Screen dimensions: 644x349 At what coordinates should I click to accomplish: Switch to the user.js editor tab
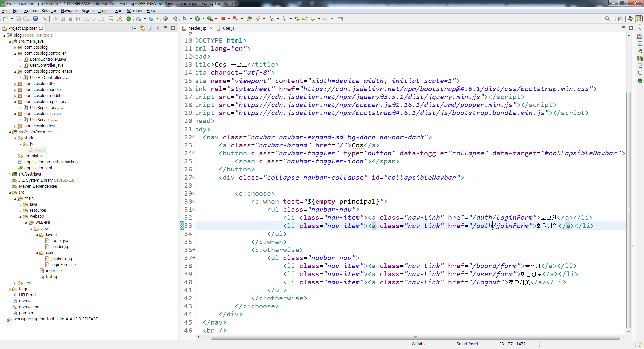point(228,28)
